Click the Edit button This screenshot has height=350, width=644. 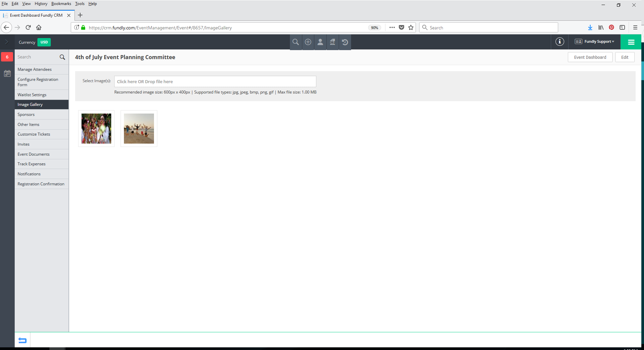click(625, 57)
